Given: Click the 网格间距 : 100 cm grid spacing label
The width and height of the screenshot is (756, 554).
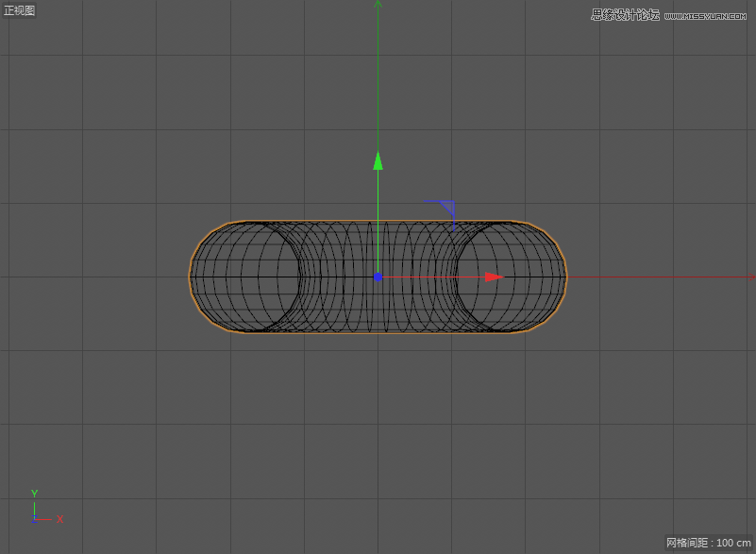Looking at the screenshot, I should click(708, 543).
